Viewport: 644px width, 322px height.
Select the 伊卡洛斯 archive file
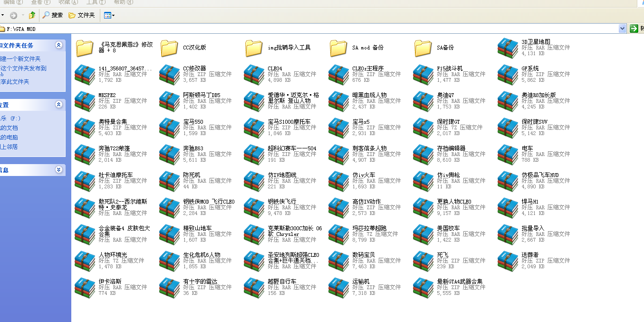[x=85, y=287]
